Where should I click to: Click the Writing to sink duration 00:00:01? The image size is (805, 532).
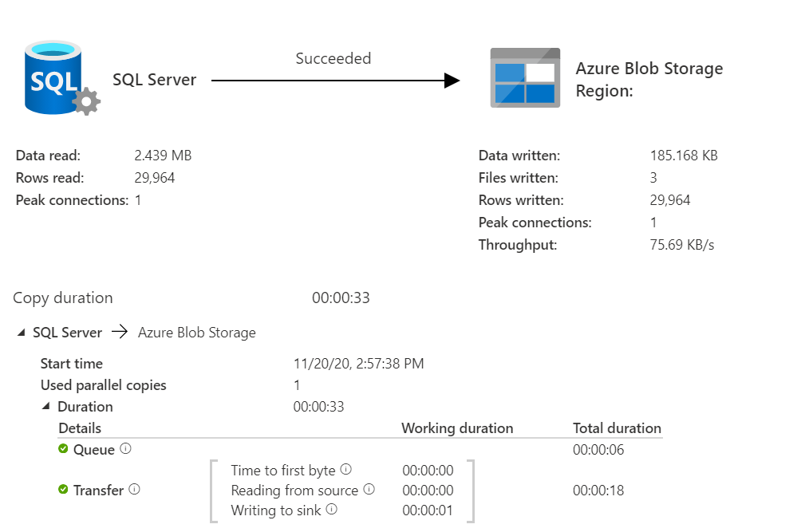tap(428, 510)
